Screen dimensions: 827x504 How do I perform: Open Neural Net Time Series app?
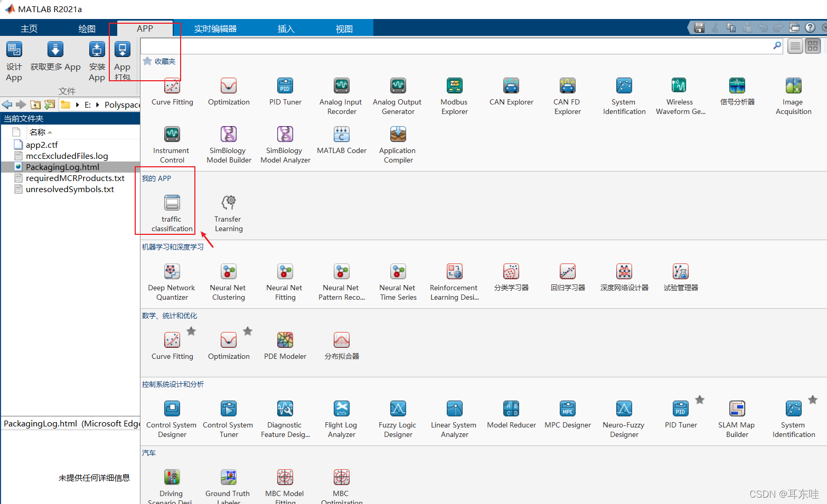click(x=398, y=282)
